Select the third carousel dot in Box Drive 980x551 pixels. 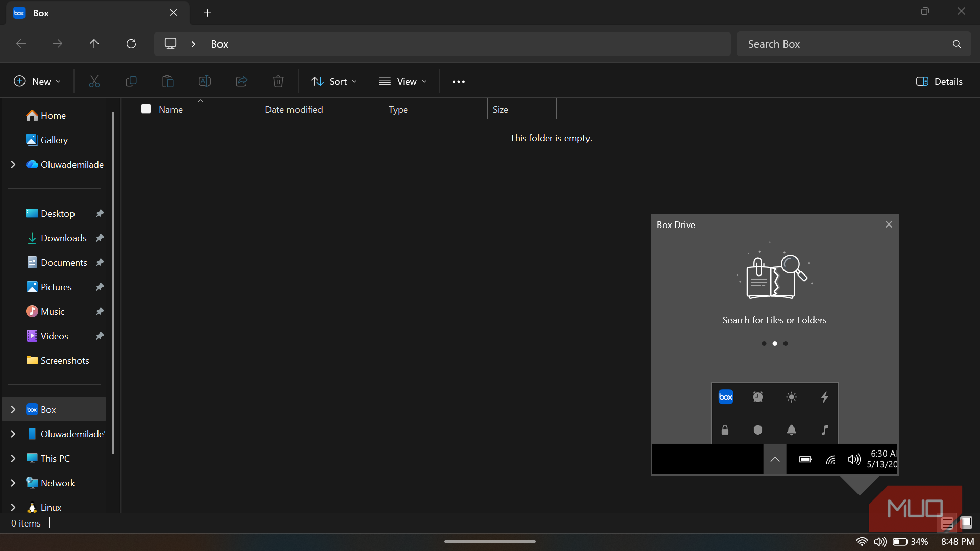click(786, 344)
